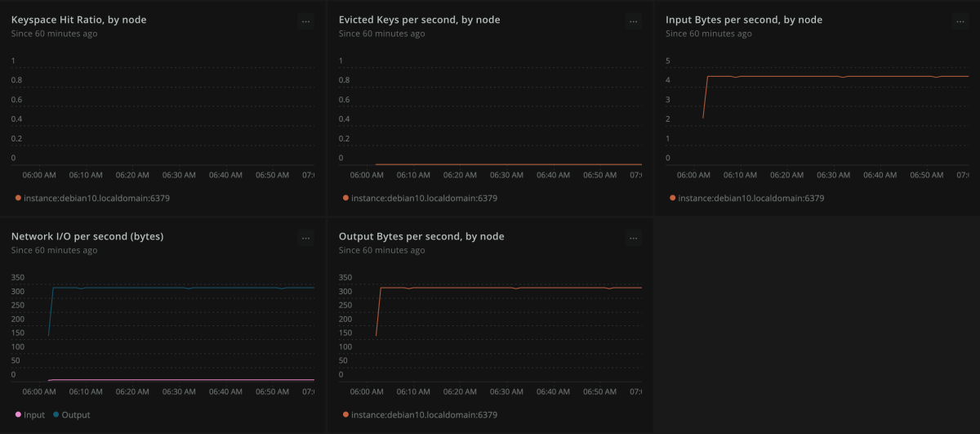Select the Output Bytes per second title
The width and height of the screenshot is (980, 434).
[x=421, y=236]
